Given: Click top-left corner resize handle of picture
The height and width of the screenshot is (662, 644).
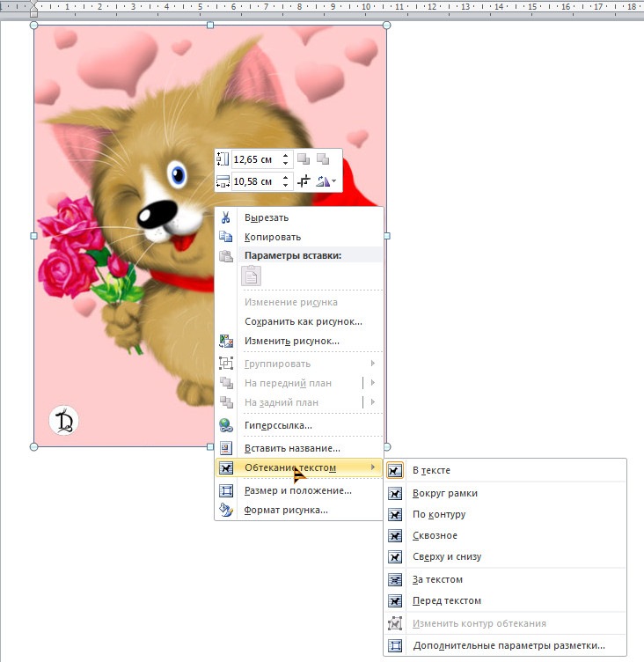Looking at the screenshot, I should (x=33, y=26).
